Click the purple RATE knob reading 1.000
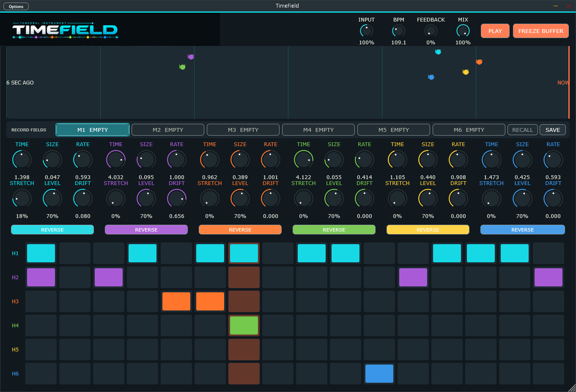 [x=177, y=160]
